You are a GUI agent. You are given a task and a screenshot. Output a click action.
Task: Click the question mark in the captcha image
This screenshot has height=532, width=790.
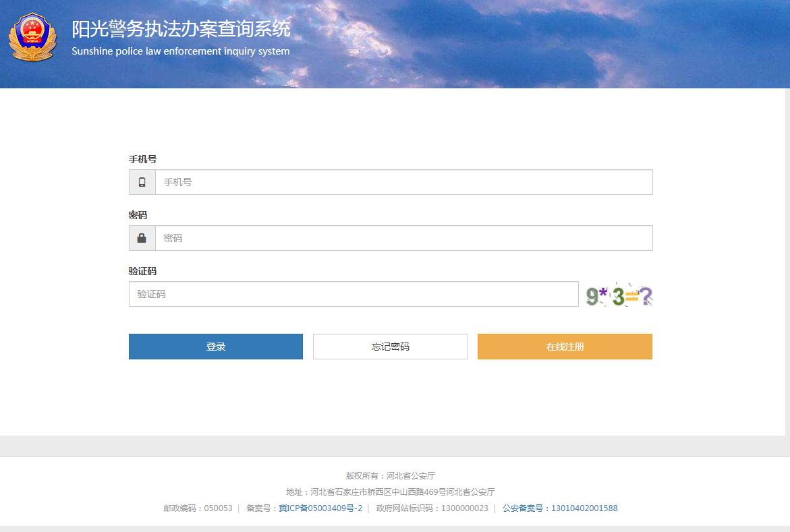[x=647, y=295]
